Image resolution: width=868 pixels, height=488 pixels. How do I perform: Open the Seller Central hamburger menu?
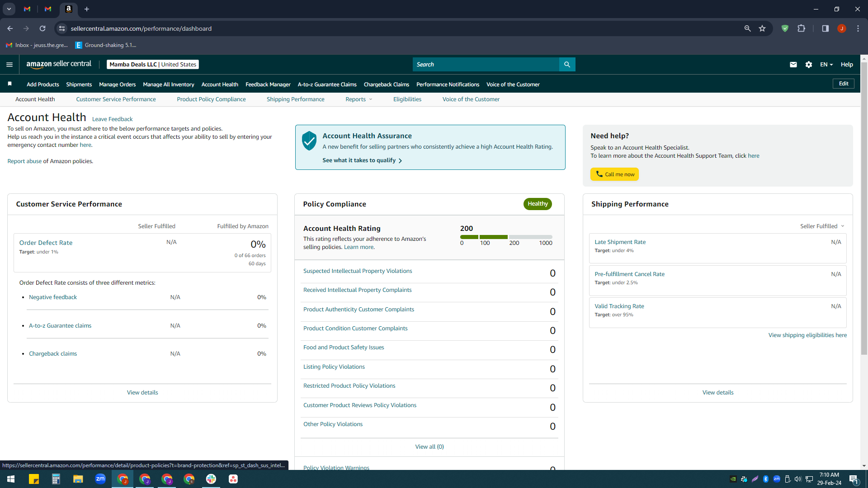tap(9, 65)
